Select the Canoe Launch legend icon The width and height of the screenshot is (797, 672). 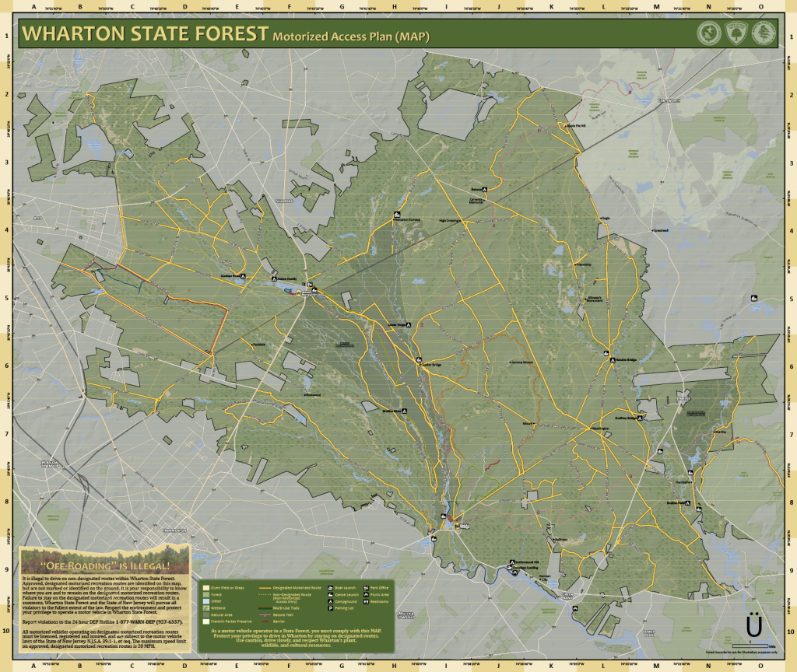pyautogui.click(x=330, y=594)
